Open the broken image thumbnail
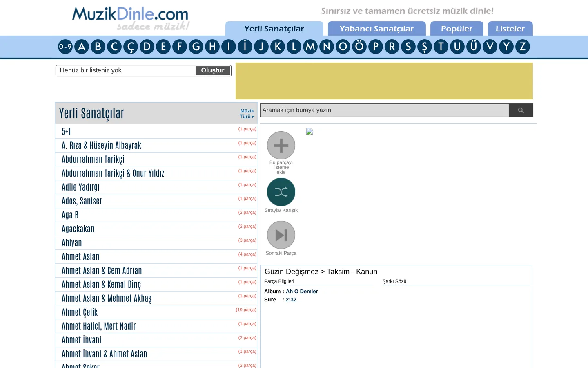Image resolution: width=588 pixels, height=368 pixels. pyautogui.click(x=310, y=131)
